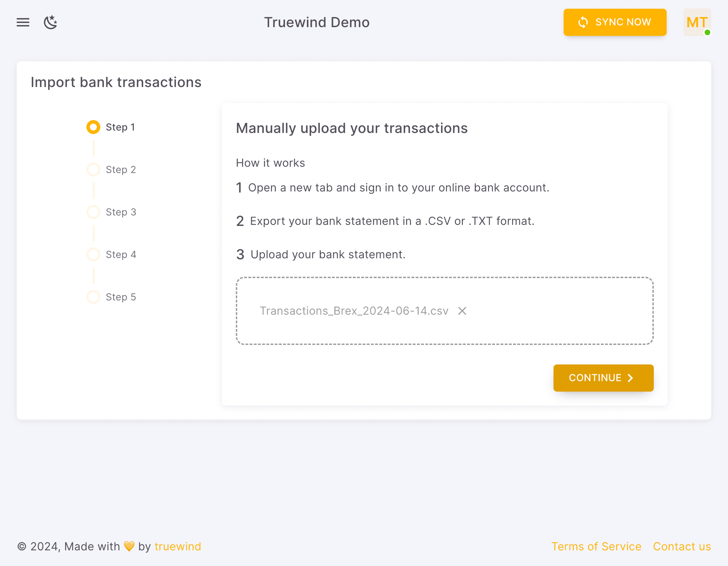Open the hamburger navigation menu
The height and width of the screenshot is (566, 728).
23,22
